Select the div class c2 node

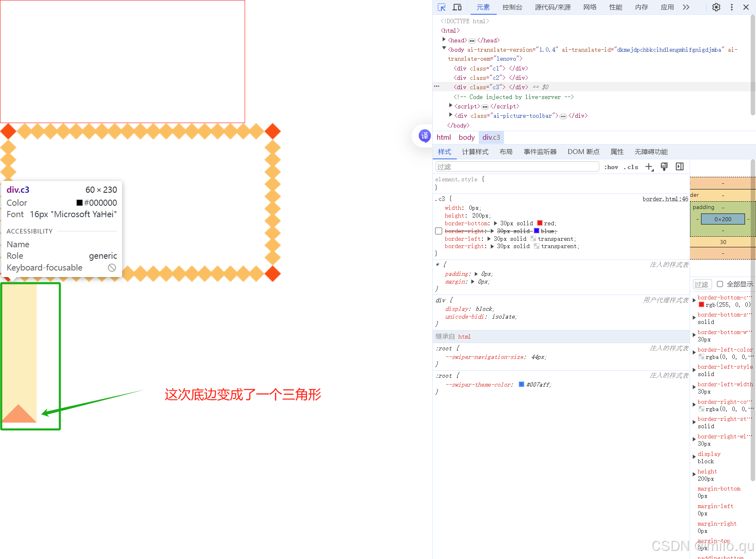click(x=491, y=78)
